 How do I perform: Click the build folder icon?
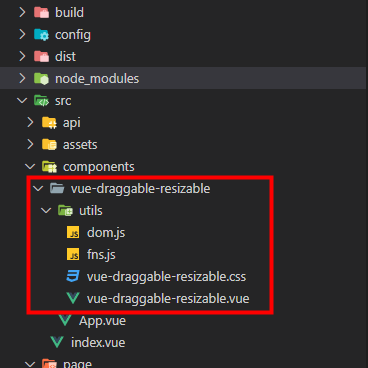coord(42,13)
